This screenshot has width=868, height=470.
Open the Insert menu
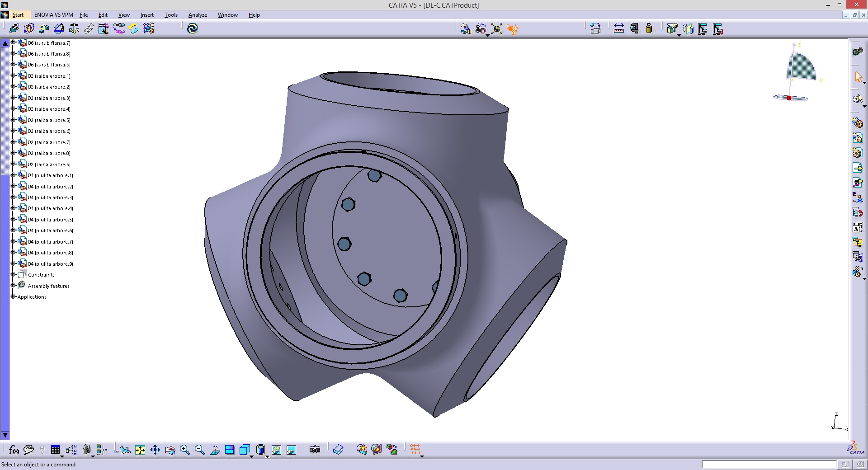(147, 15)
